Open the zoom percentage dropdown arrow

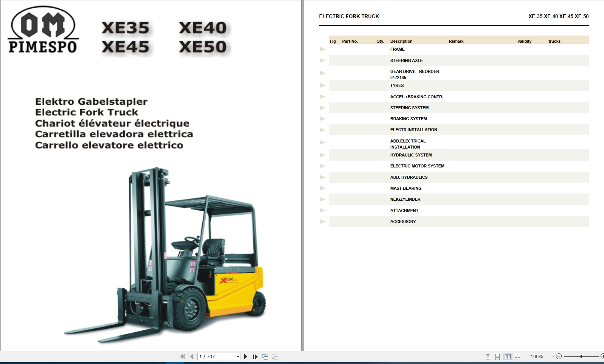click(x=553, y=356)
